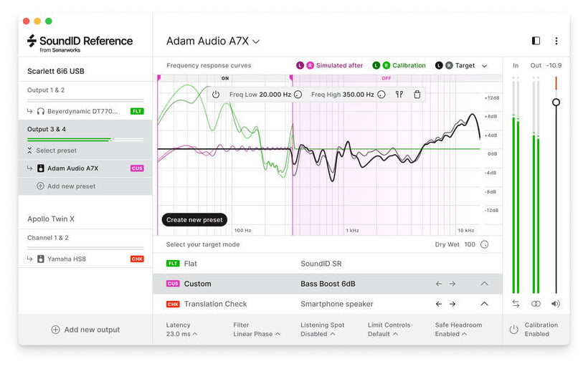Screen dimensions: 588x369
Task: Collapse the Custom target mode chevron
Action: point(485,284)
